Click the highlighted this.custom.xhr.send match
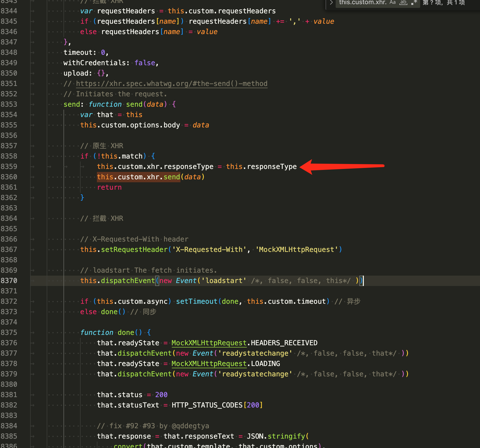The image size is (480, 448). pyautogui.click(x=138, y=177)
